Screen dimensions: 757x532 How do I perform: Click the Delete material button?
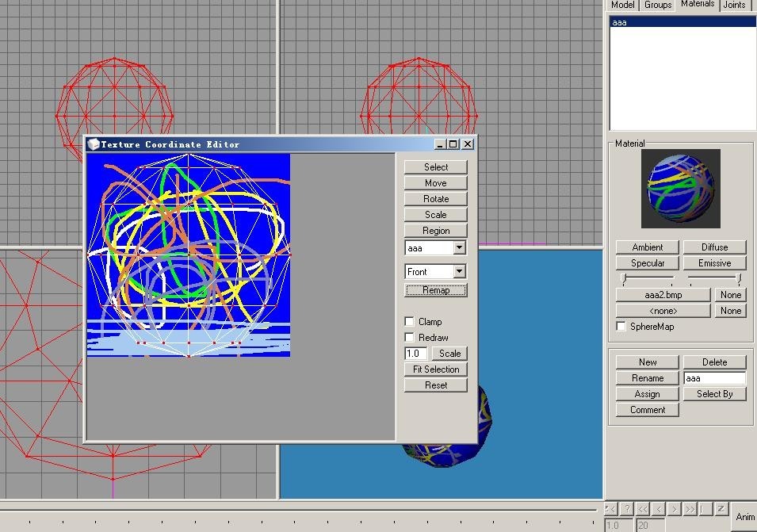pyautogui.click(x=714, y=362)
